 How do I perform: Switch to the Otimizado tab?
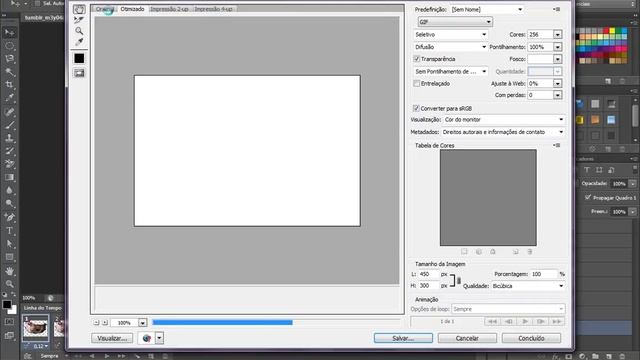coord(132,9)
